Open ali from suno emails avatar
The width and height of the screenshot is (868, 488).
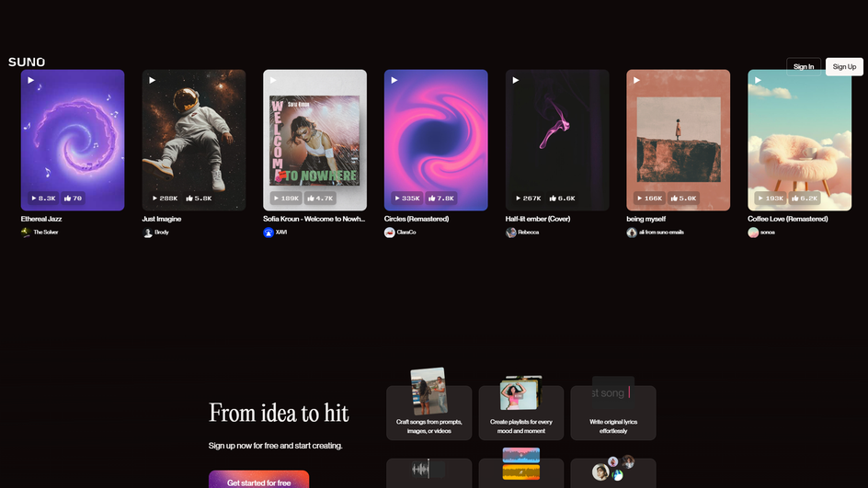pos(632,233)
